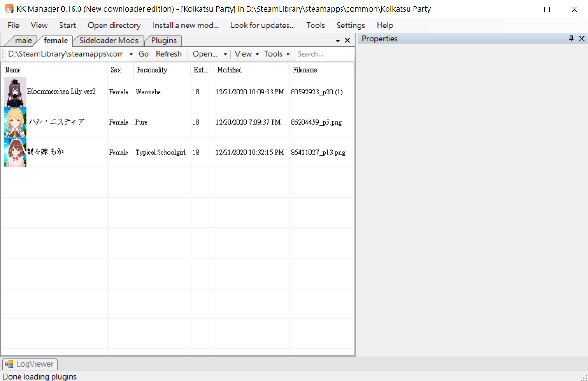Click filename 80592923_p20 (1)
The image size is (588, 381).
(321, 92)
